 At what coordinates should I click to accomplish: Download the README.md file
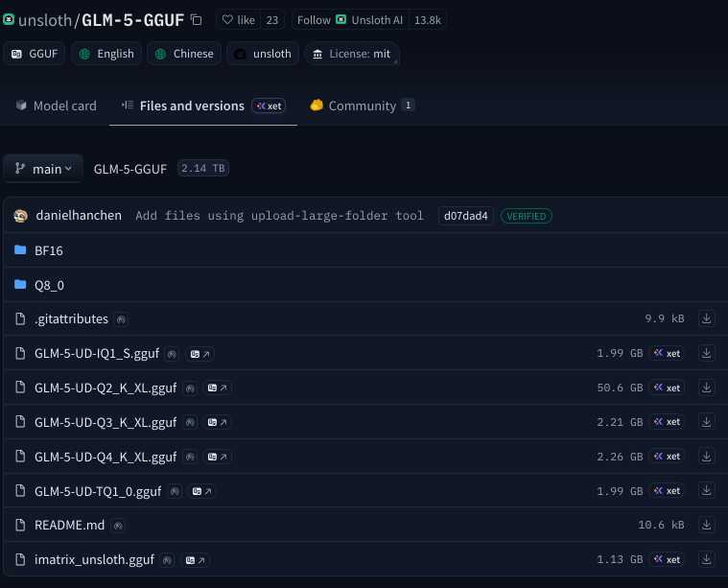pyautogui.click(x=706, y=525)
